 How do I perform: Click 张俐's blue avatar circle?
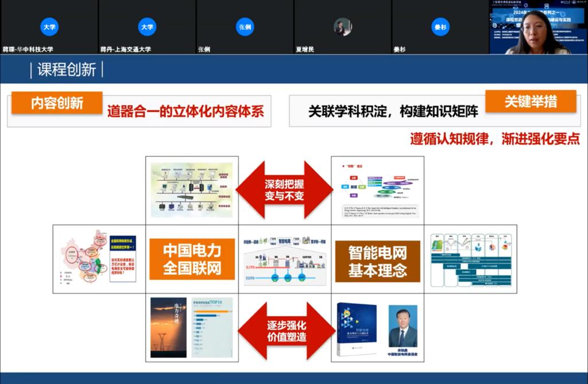[245, 26]
